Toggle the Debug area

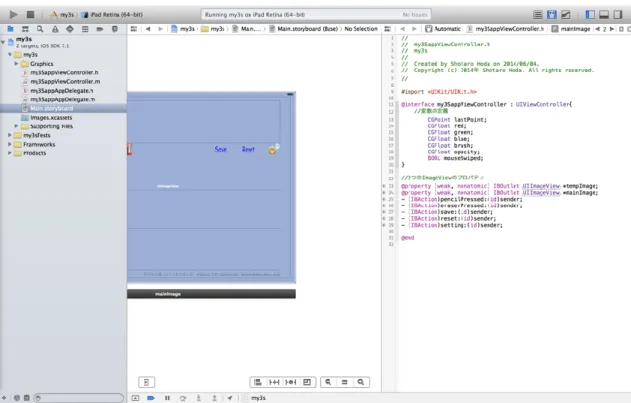(604, 15)
